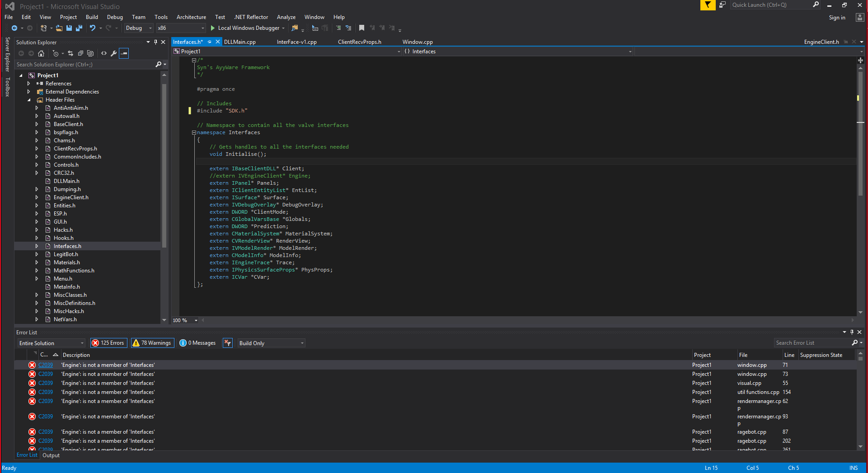Open the notifications flag icon
Screen dimensions: 868x473
pos(708,5)
